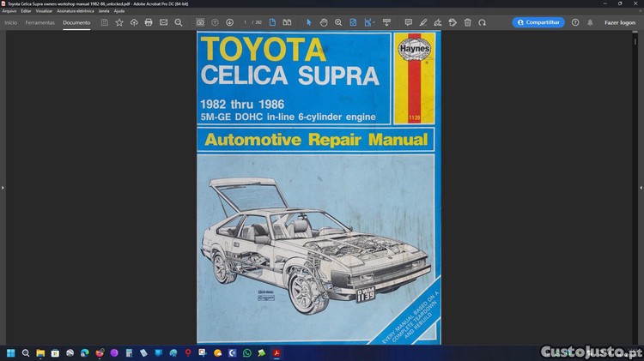The width and height of the screenshot is (644, 361).
Task: Bookmark the document with the star icon
Action: tap(119, 22)
